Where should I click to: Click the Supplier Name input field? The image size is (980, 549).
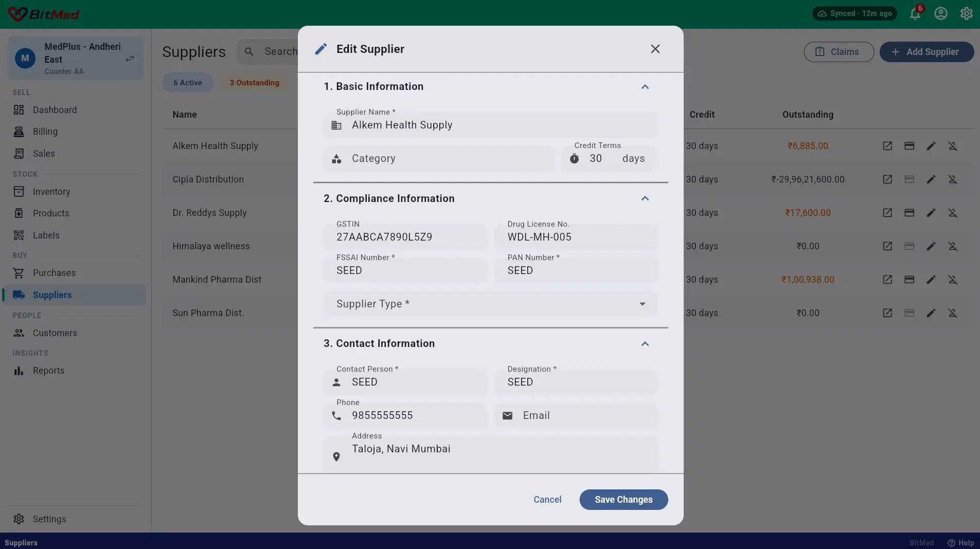(x=490, y=125)
